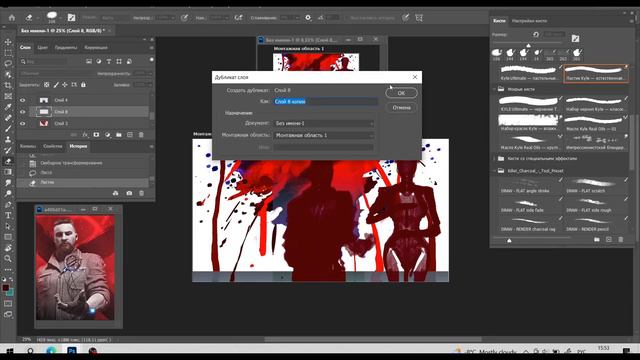Select the Eraser tool in toolbar
640x360 pixels.
[8, 161]
